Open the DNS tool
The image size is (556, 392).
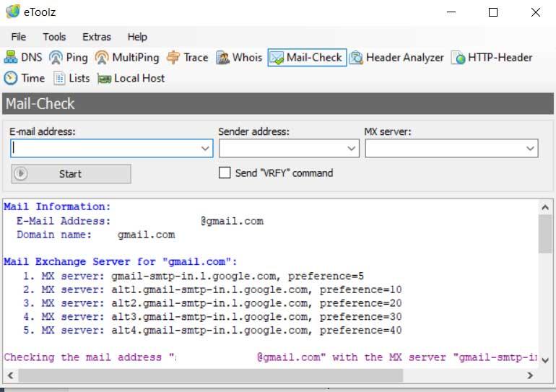coord(23,58)
